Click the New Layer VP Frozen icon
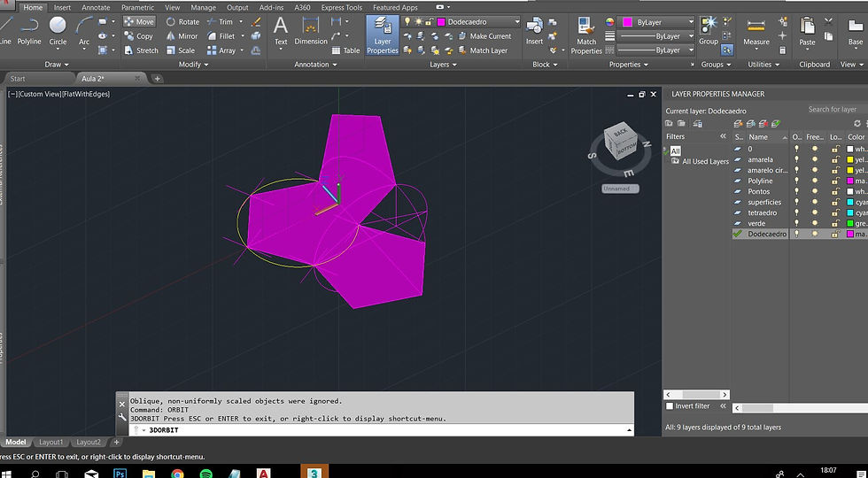The height and width of the screenshot is (478, 868). click(751, 123)
